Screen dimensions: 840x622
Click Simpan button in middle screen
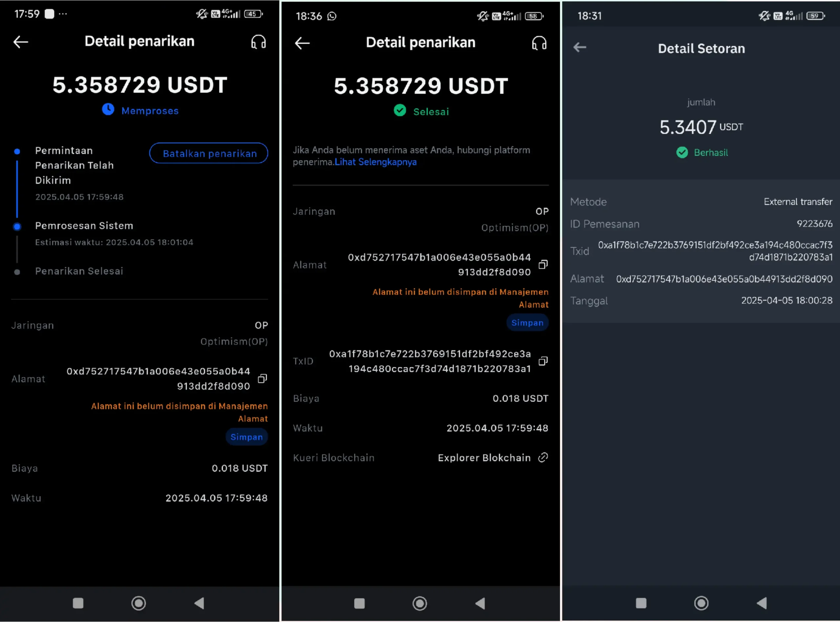click(527, 323)
